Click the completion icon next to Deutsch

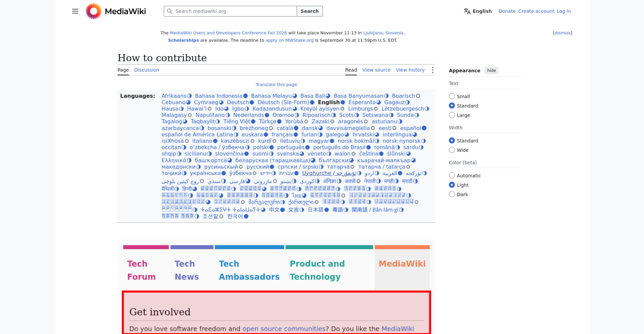click(251, 103)
